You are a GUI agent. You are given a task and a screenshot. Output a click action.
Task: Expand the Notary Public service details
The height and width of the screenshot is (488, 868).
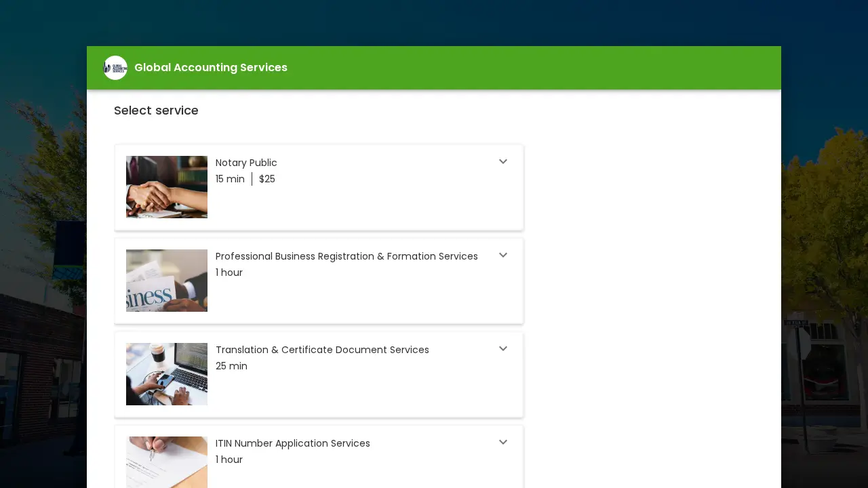pyautogui.click(x=503, y=162)
